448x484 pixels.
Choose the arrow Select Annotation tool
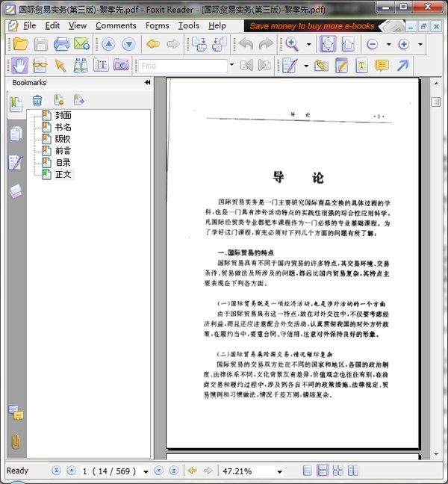[60, 66]
